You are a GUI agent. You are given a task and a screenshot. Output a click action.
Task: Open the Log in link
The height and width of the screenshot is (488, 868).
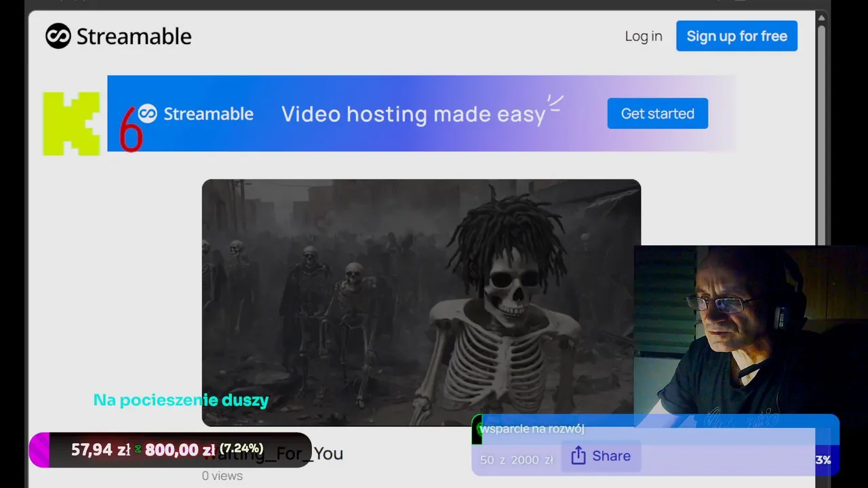644,37
